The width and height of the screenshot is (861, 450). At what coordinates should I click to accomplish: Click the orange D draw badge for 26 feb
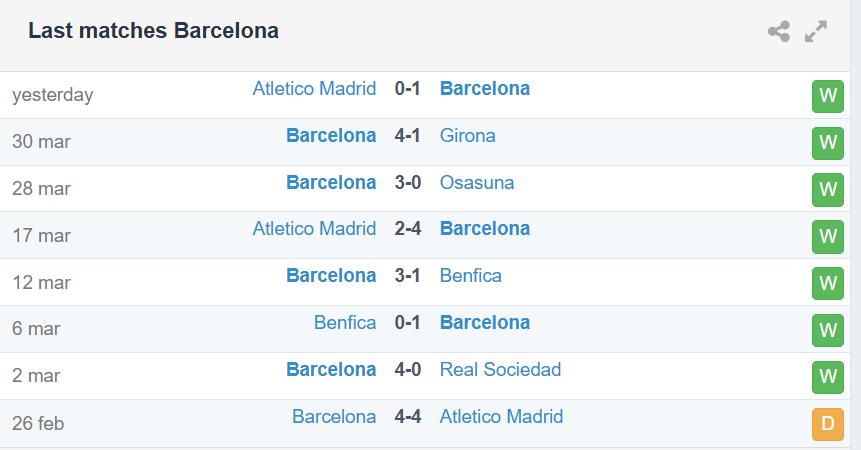tap(828, 424)
